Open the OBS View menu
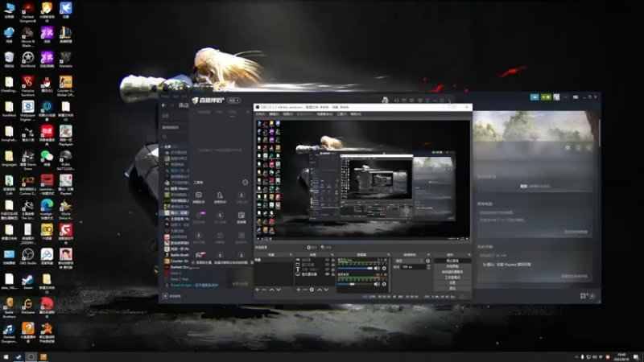This screenshot has height=362, width=644. (287, 114)
